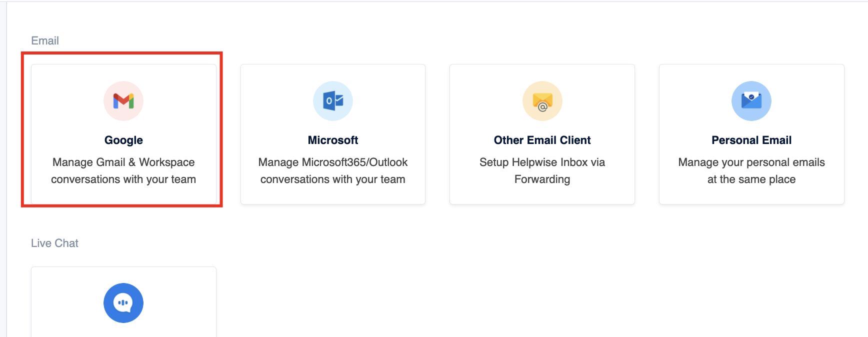Click blank area below Personal Email description

751,195
